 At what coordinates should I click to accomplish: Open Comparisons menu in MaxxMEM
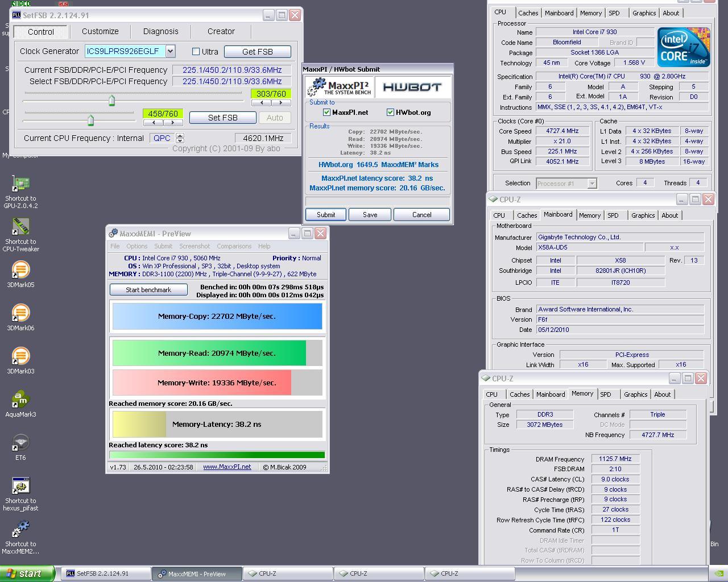234,246
